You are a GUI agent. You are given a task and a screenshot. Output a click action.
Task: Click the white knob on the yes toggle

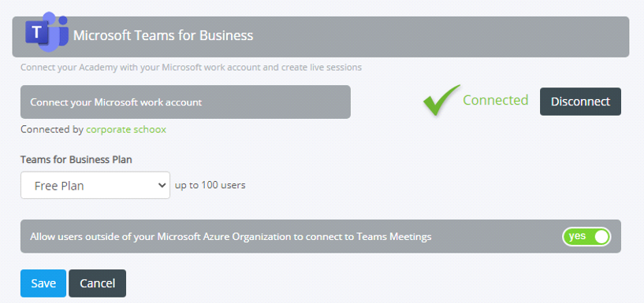pos(601,237)
